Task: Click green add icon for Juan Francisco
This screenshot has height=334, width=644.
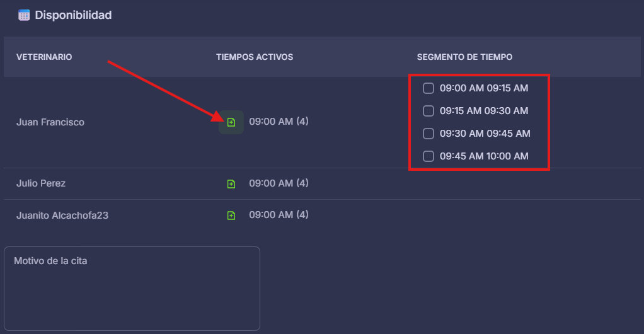Action: click(231, 122)
